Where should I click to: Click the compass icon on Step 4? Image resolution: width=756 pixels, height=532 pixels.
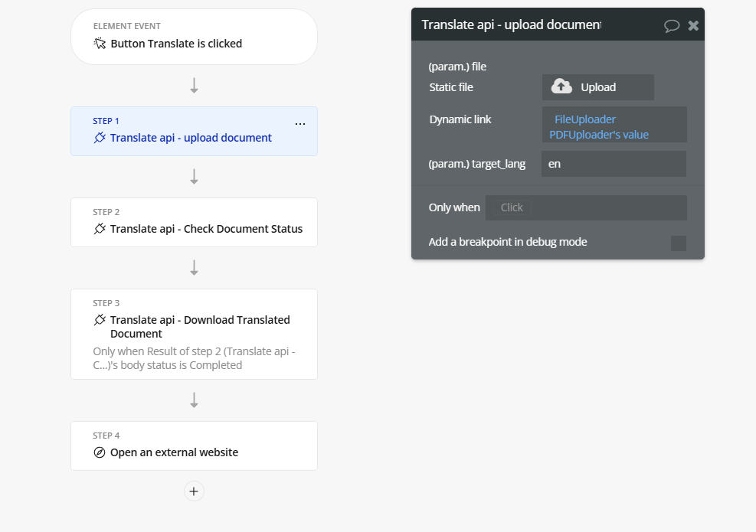click(x=100, y=452)
